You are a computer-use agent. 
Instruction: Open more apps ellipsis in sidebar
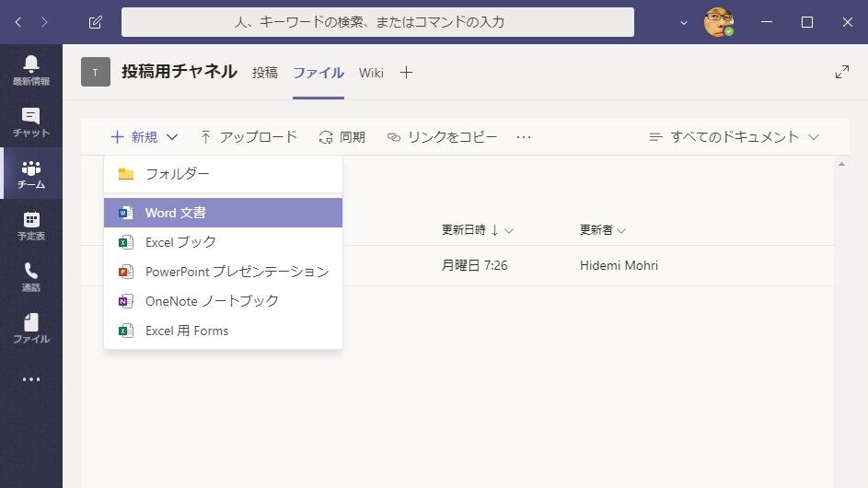[31, 378]
